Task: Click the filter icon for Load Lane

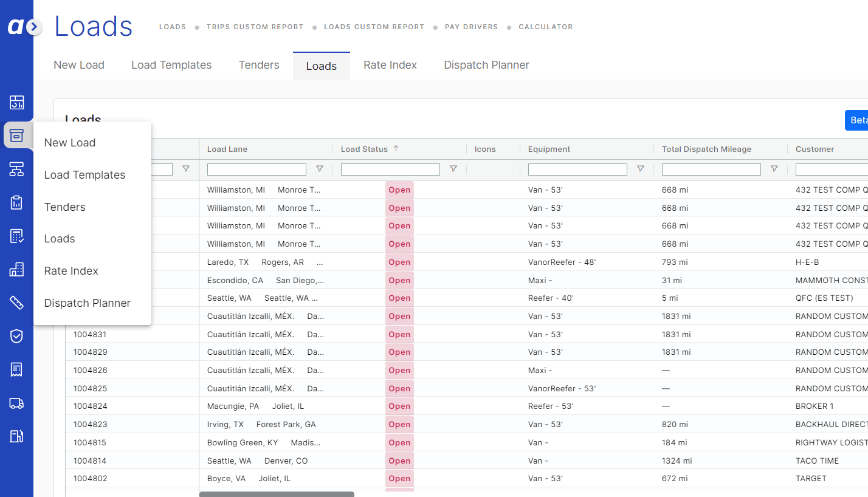Action: pos(319,169)
